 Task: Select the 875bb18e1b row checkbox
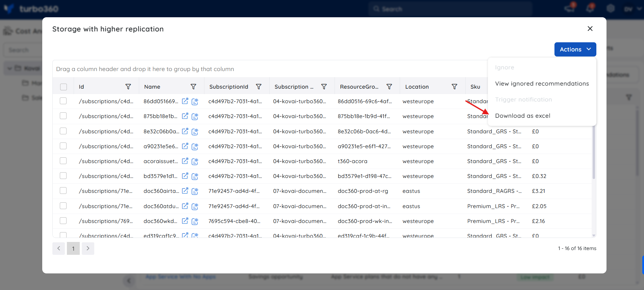click(x=63, y=116)
